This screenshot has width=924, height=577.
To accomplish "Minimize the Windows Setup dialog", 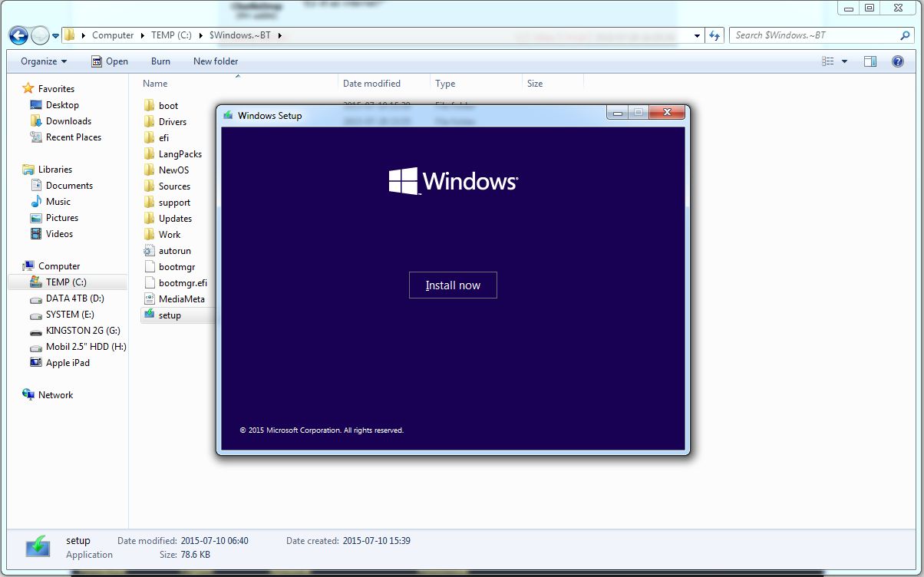I will click(x=618, y=113).
